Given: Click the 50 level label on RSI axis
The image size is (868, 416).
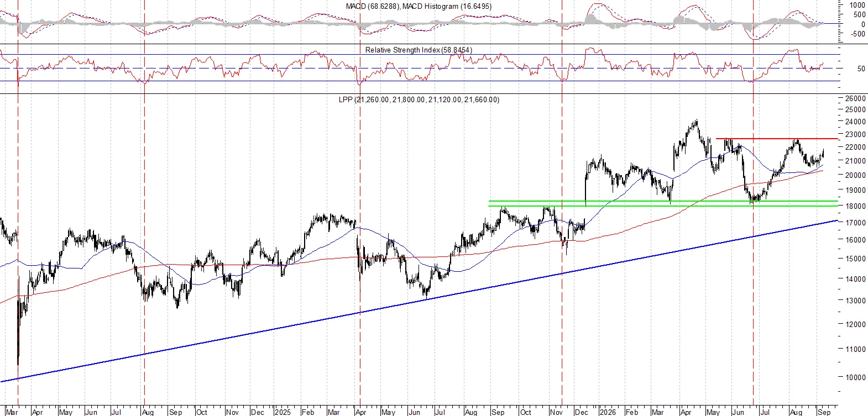Looking at the screenshot, I should pyautogui.click(x=861, y=69).
